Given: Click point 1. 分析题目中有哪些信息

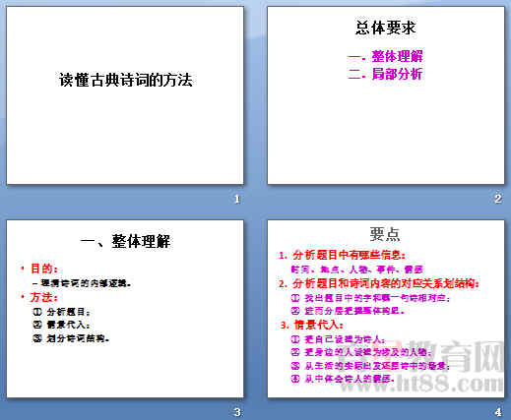Looking at the screenshot, I should [x=342, y=255].
